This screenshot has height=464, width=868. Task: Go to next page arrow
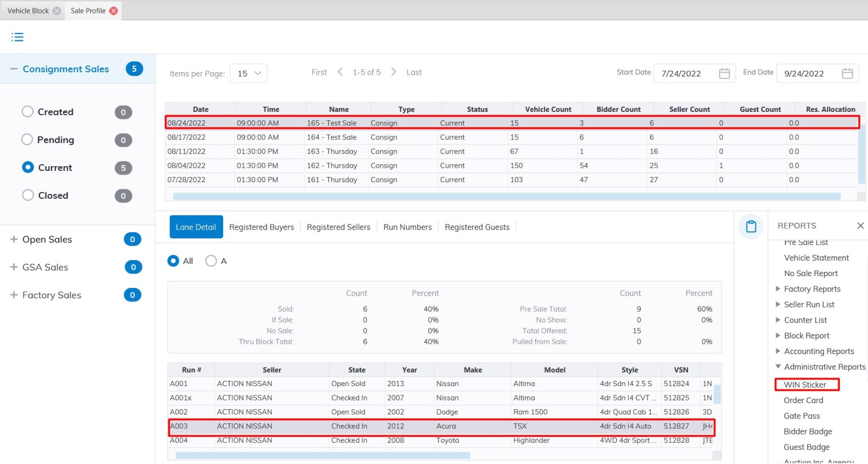[x=394, y=72]
